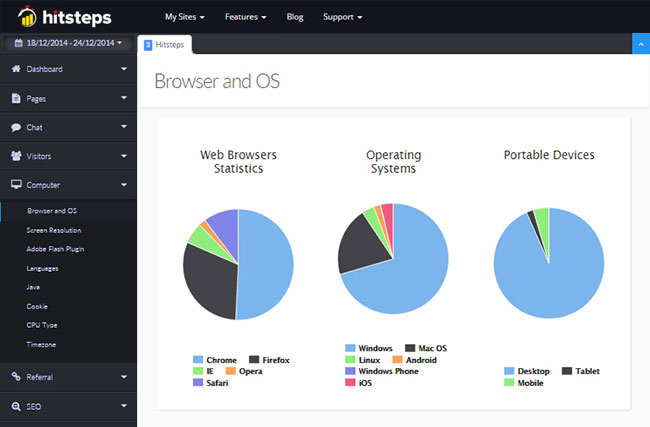Click the Computer monitor icon
The height and width of the screenshot is (427, 650).
click(16, 185)
